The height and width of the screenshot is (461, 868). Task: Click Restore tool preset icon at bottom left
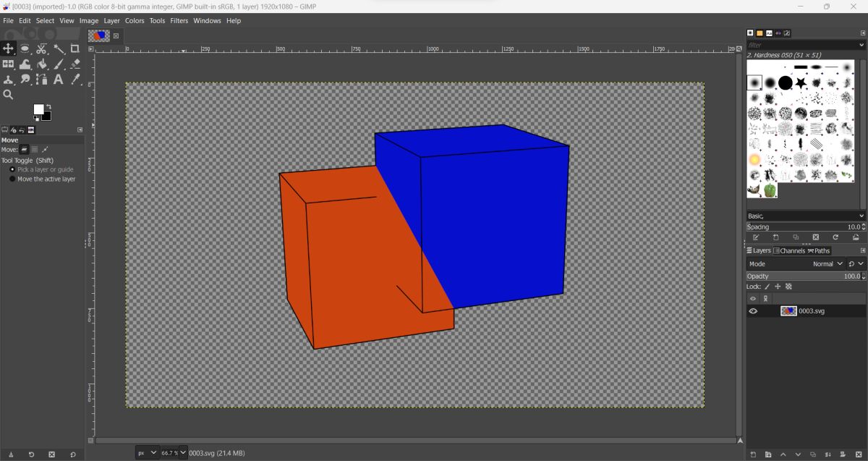coord(31,454)
